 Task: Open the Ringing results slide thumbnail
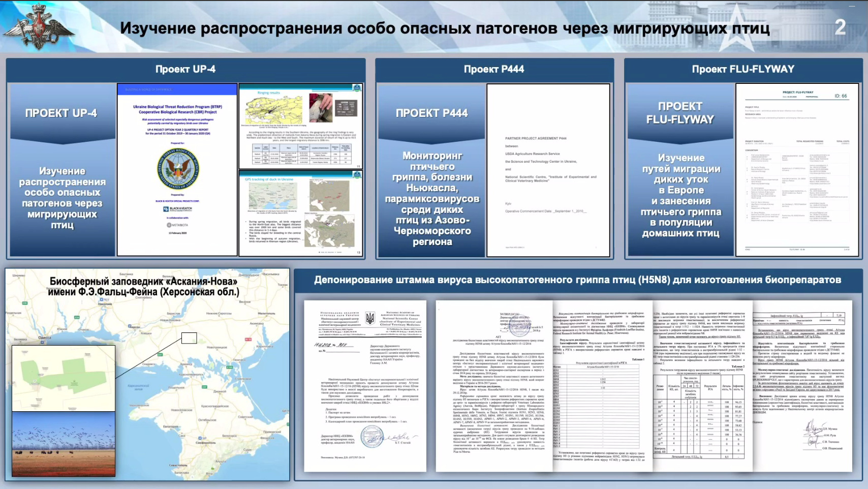click(300, 126)
